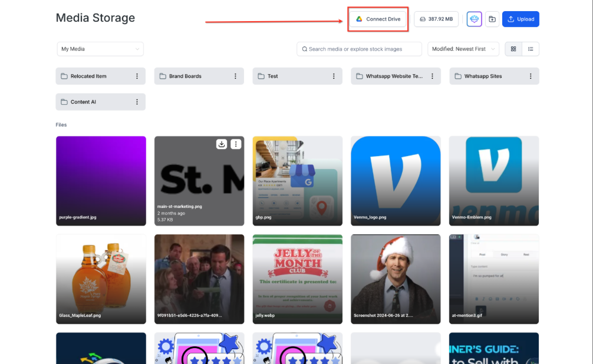593x364 pixels.
Task: Focus the Search media or explore stock images field
Action: 360,49
